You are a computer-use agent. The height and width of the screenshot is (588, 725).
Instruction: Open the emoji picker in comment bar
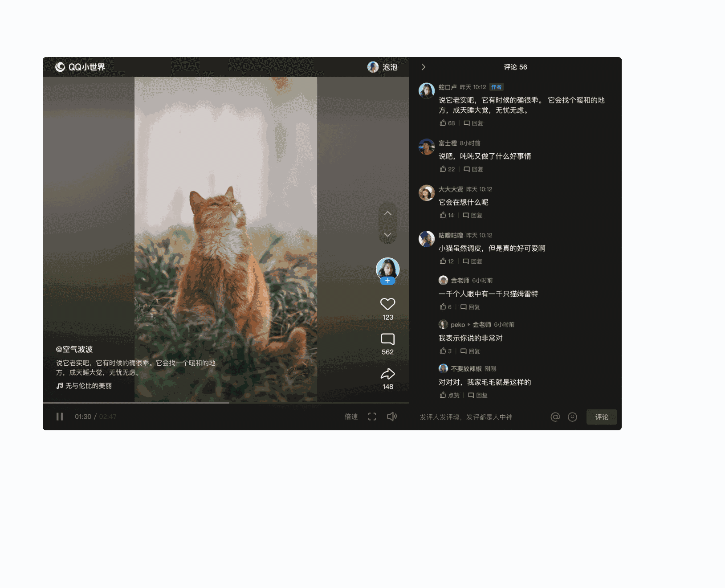click(573, 417)
